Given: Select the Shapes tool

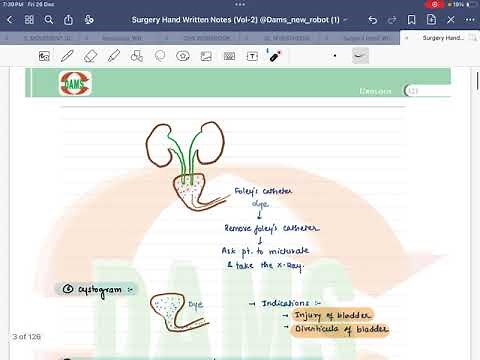Looking at the screenshot, I should [x=137, y=56].
